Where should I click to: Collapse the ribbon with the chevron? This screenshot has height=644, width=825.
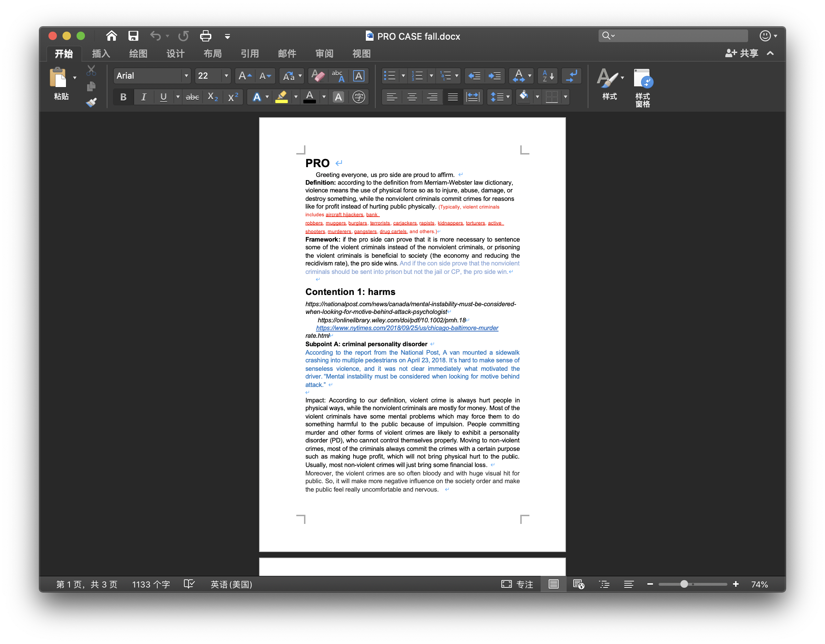771,53
